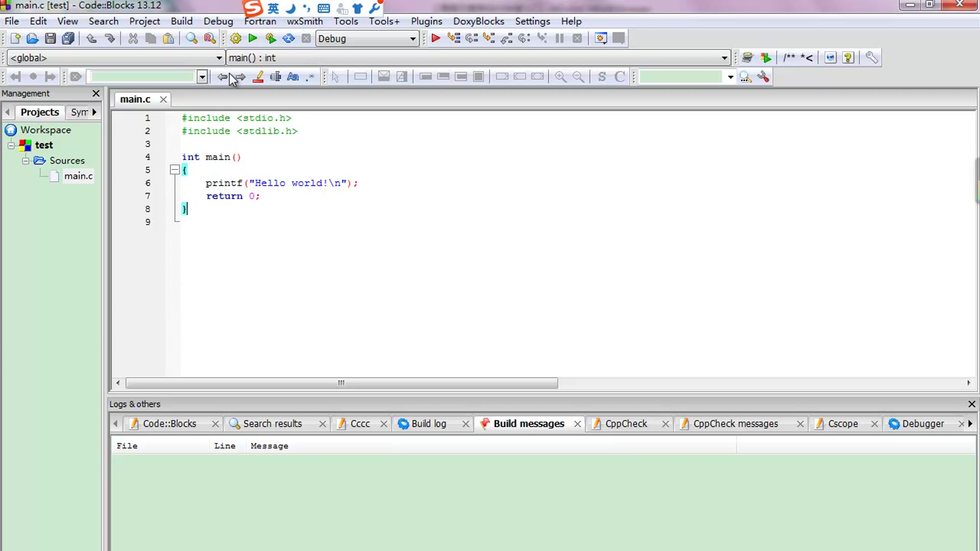This screenshot has width=980, height=551.
Task: Expand the Sources tree item
Action: tap(25, 160)
